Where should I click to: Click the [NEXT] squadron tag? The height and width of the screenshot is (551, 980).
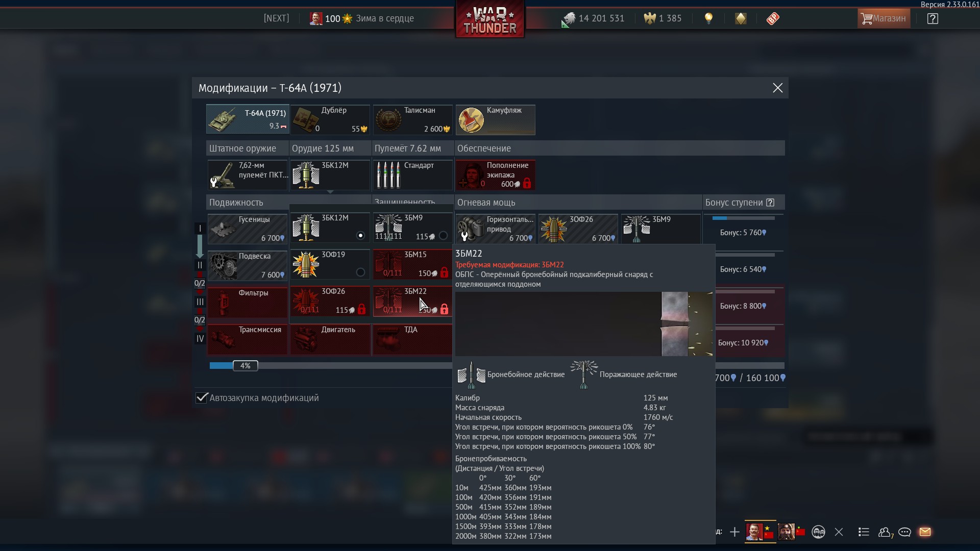(276, 18)
